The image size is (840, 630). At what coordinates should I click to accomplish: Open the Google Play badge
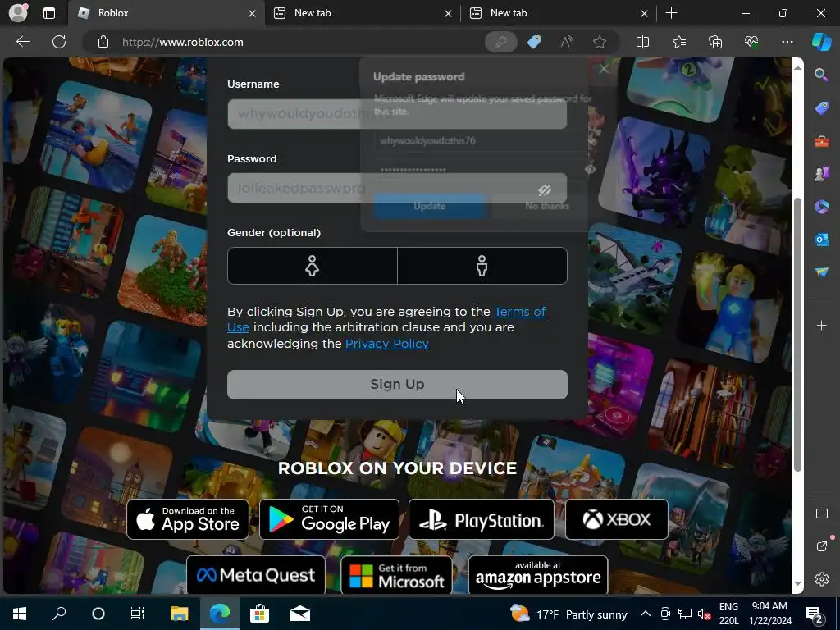[x=329, y=519]
